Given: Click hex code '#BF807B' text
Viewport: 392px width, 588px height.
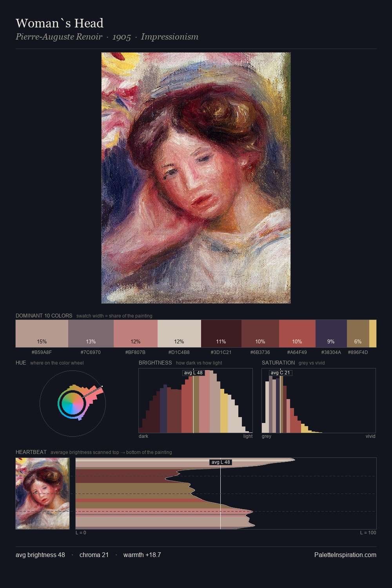Looking at the screenshot, I should coord(136,352).
